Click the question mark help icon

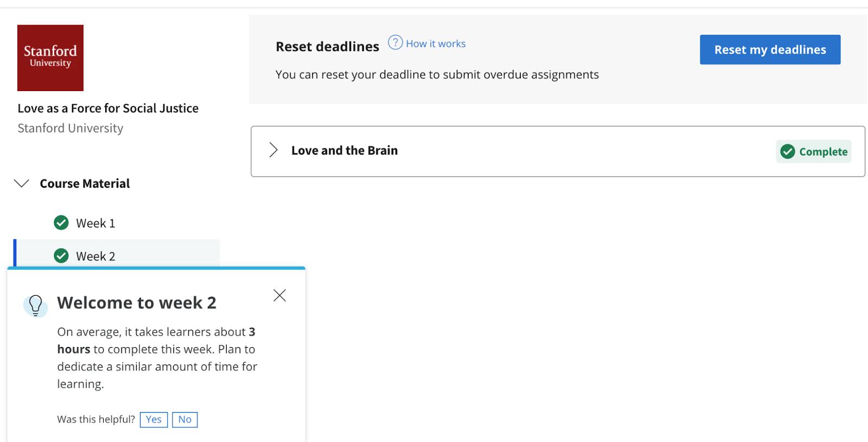point(395,42)
